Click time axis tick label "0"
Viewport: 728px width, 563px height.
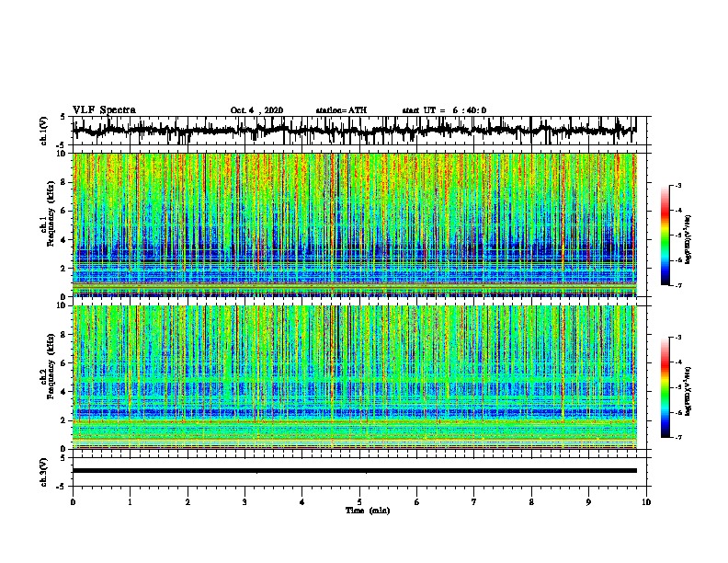pyautogui.click(x=73, y=502)
